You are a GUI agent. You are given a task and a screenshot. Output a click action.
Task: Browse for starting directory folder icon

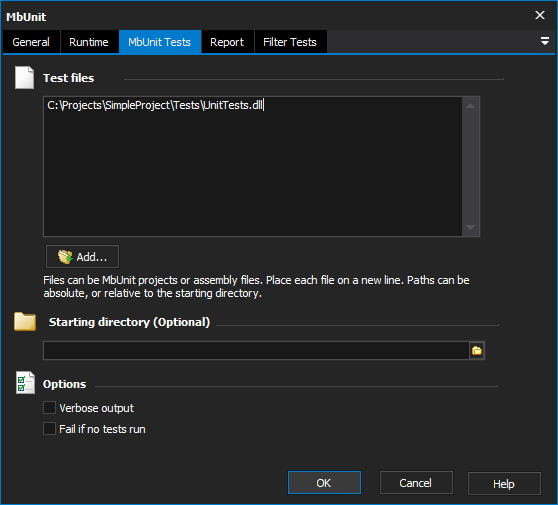click(477, 351)
